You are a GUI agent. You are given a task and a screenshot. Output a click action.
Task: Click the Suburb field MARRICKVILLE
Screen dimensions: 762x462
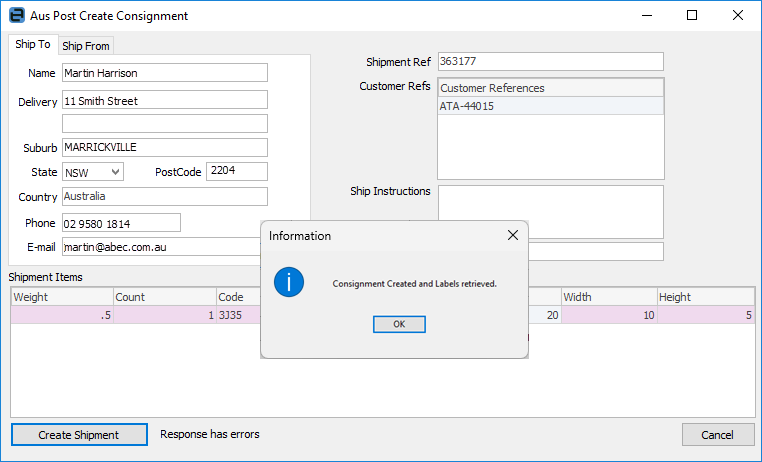coord(164,147)
